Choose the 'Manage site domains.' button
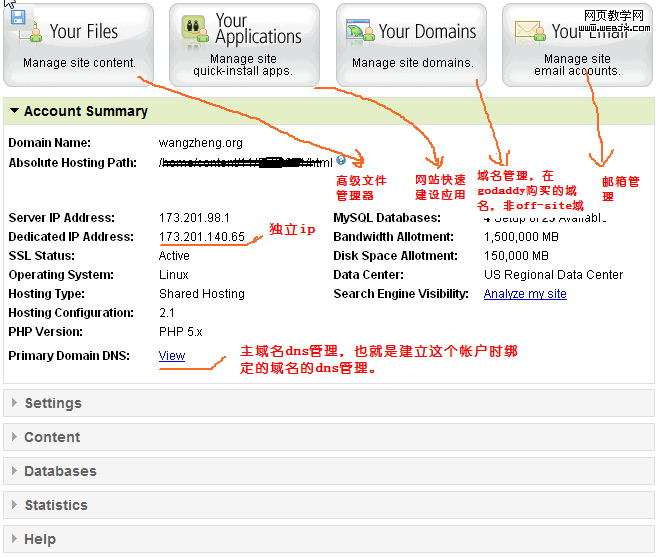 (412, 63)
